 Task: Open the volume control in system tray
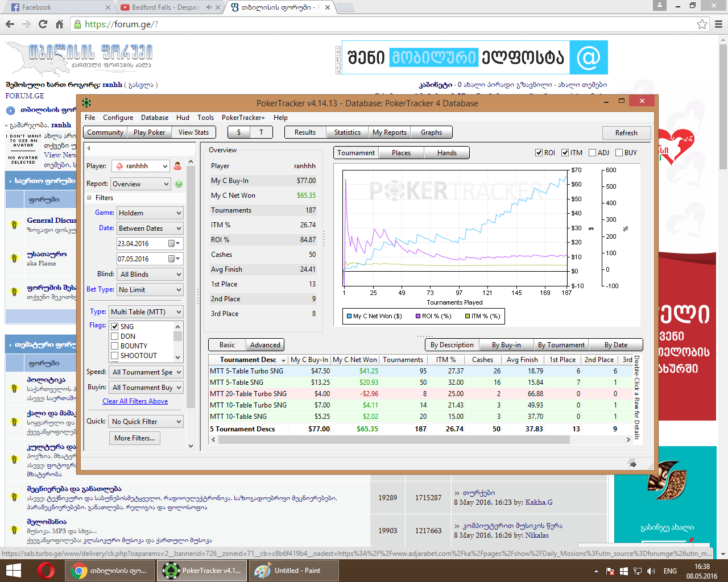point(652,571)
